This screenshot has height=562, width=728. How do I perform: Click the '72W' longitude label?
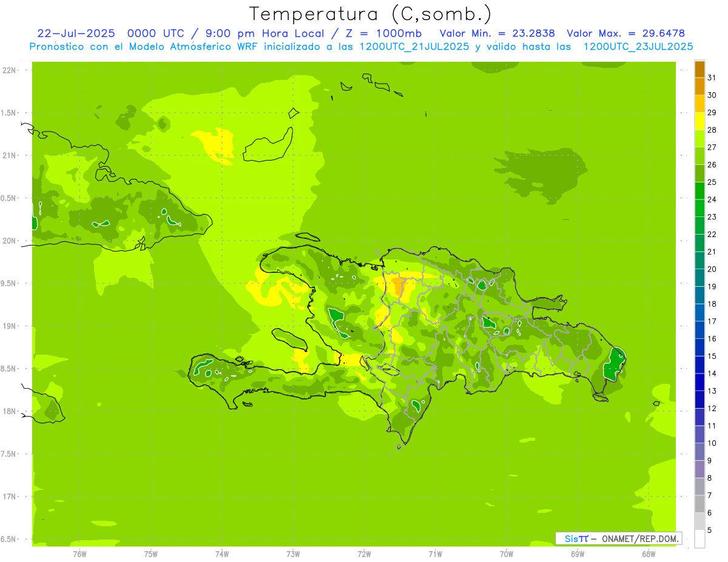pyautogui.click(x=364, y=554)
